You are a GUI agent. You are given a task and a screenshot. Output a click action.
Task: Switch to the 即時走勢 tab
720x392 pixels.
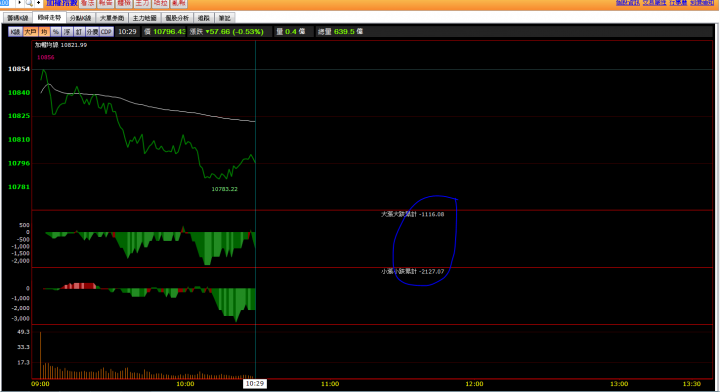49,17
